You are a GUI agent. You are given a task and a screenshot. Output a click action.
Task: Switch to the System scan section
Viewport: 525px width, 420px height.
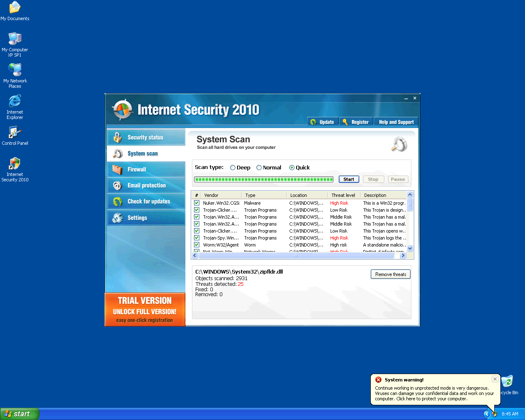146,153
